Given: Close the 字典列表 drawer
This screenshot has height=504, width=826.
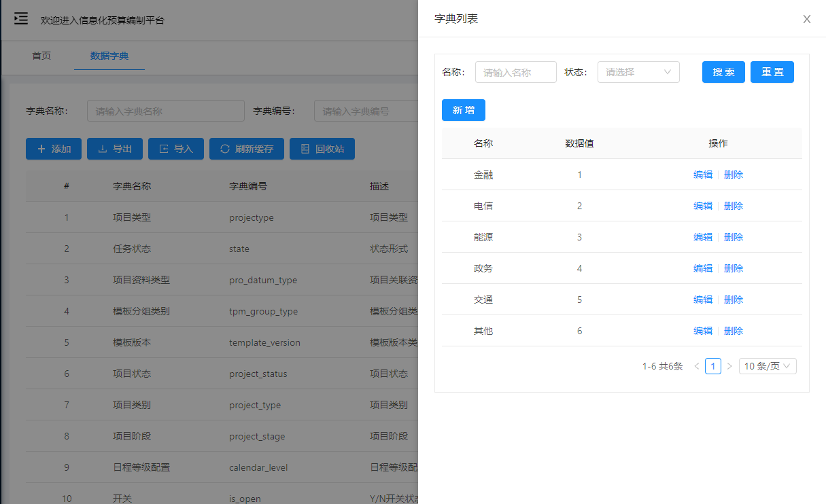Looking at the screenshot, I should [x=807, y=19].
